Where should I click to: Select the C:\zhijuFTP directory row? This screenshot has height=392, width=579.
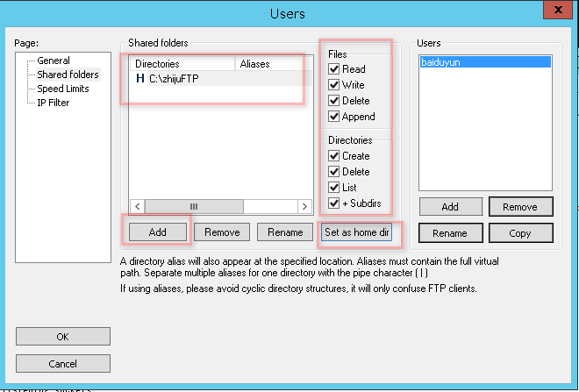[x=222, y=79]
